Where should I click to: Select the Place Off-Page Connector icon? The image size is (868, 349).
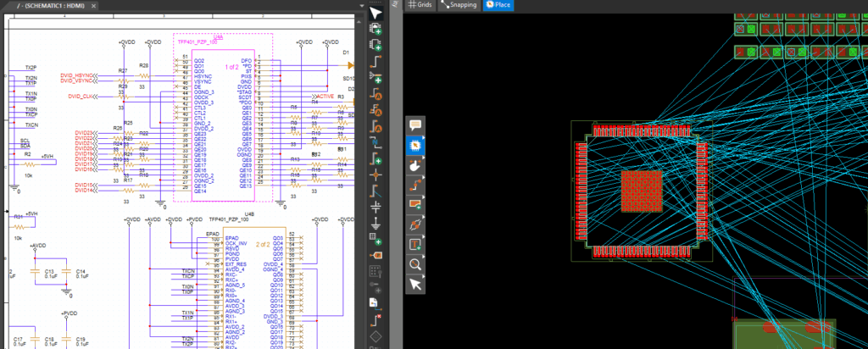[376, 302]
